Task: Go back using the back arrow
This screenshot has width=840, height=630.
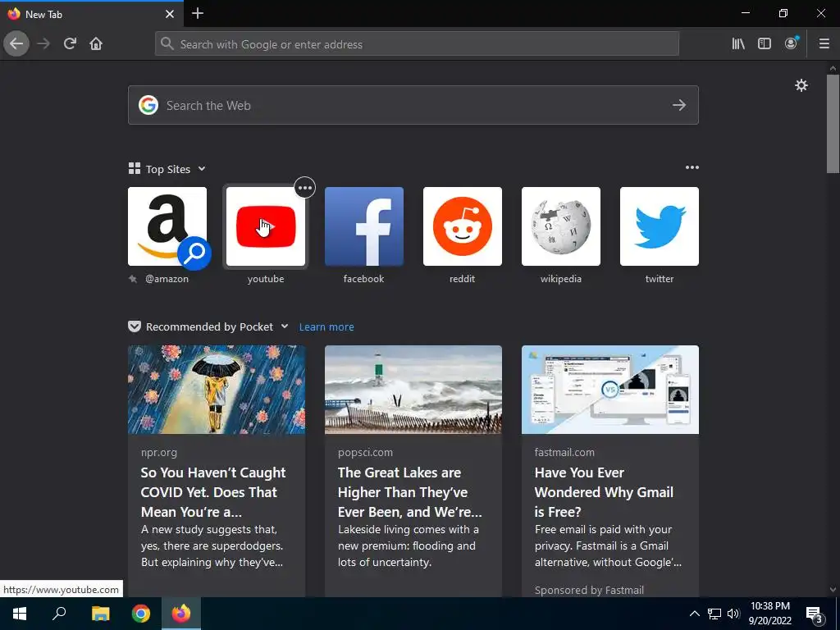Action: pos(16,44)
